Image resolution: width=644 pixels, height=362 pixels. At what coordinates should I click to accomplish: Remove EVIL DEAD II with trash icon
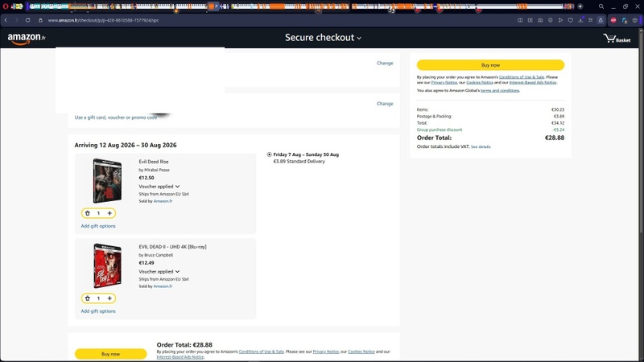[88, 298]
